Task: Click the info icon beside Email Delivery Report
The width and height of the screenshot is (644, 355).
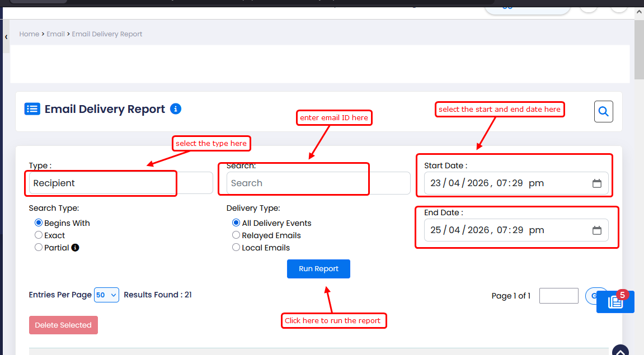Action: 176,108
